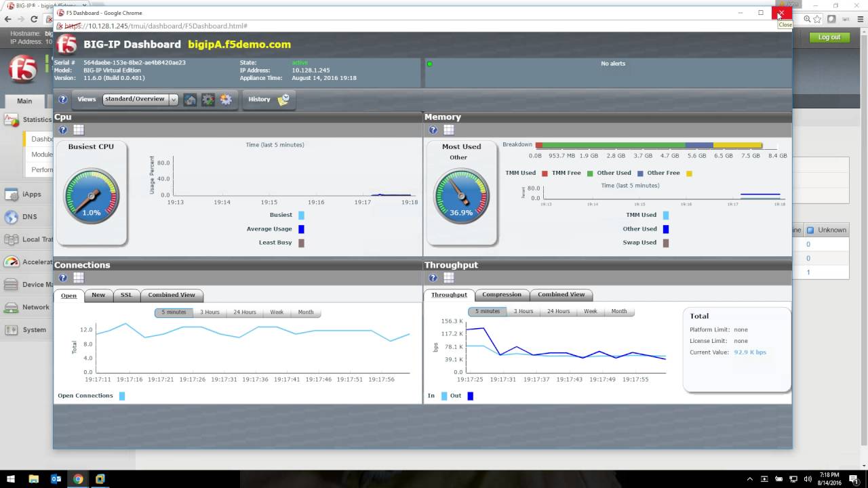868x488 pixels.
Task: Open help icon in Throughput panel
Action: 433,277
